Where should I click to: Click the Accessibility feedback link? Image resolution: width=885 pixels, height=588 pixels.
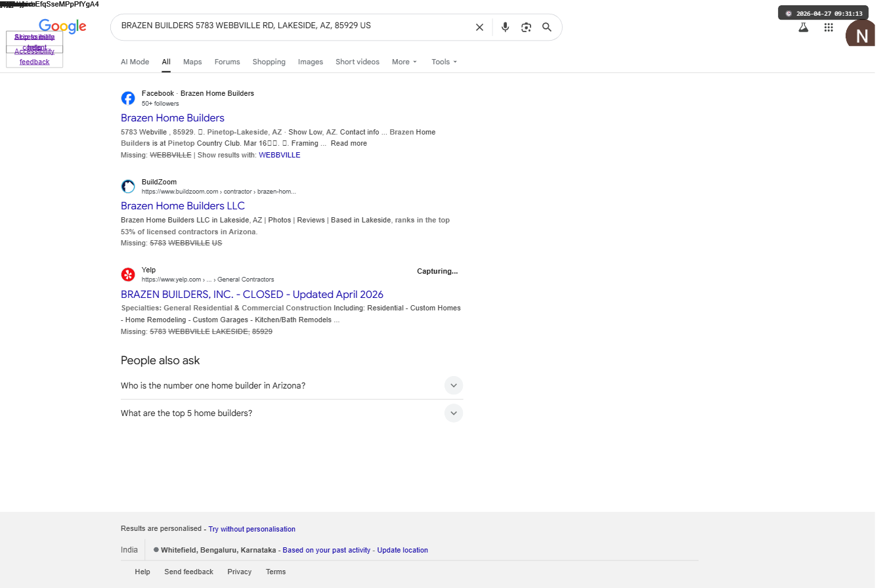tap(34, 56)
